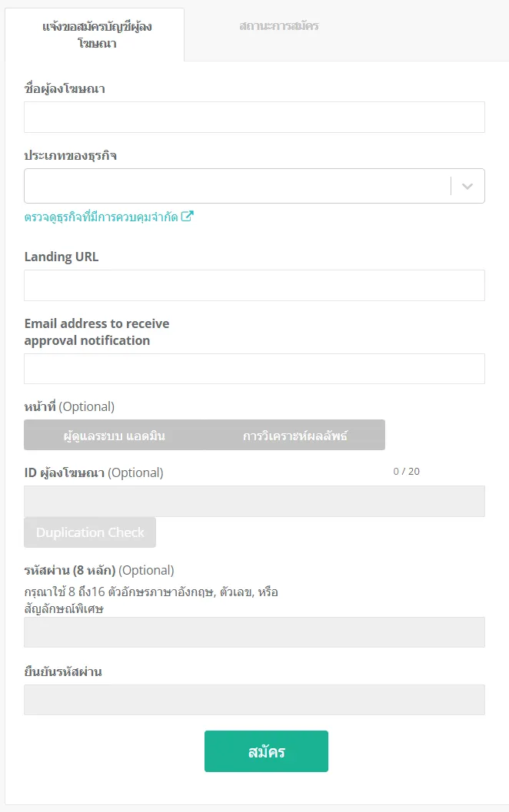509x812 pixels.
Task: Click the รหัสผ่าน (8 หลัก) password field
Action: coord(254,631)
